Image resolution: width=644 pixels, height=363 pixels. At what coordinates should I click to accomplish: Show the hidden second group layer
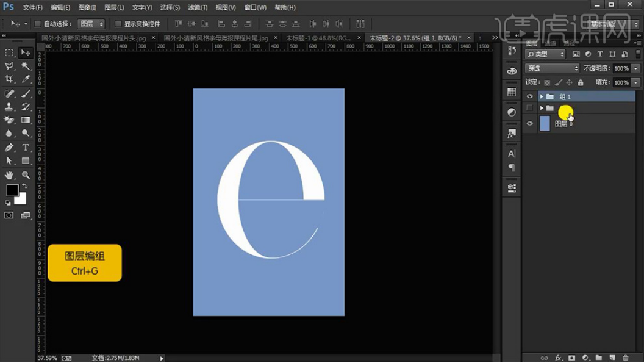pyautogui.click(x=529, y=108)
